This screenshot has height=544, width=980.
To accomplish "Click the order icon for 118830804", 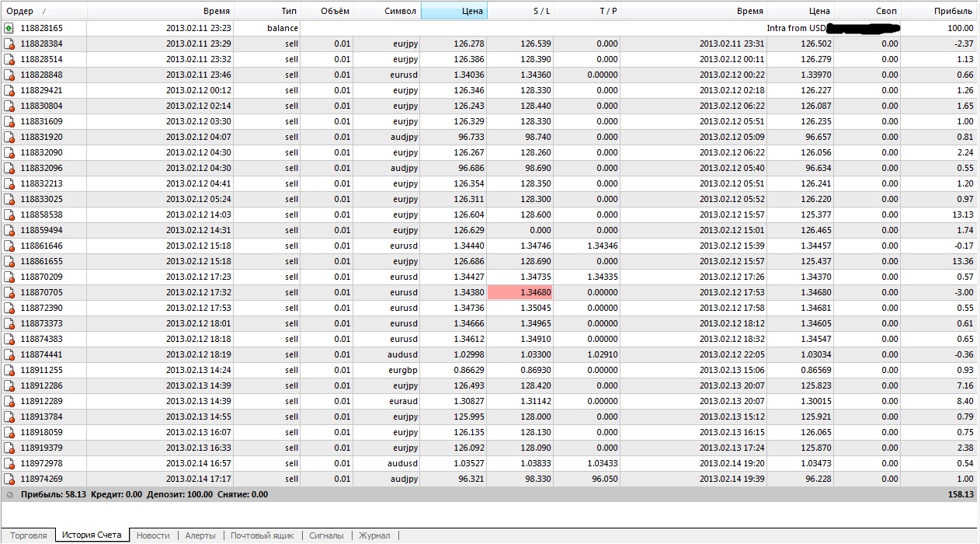I will point(9,106).
